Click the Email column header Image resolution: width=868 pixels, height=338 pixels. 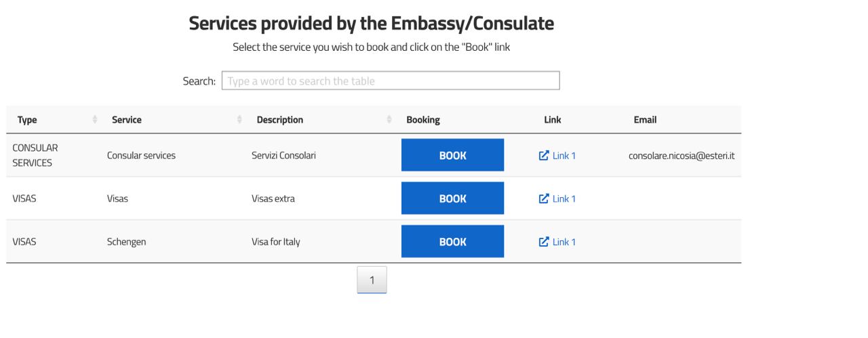645,120
